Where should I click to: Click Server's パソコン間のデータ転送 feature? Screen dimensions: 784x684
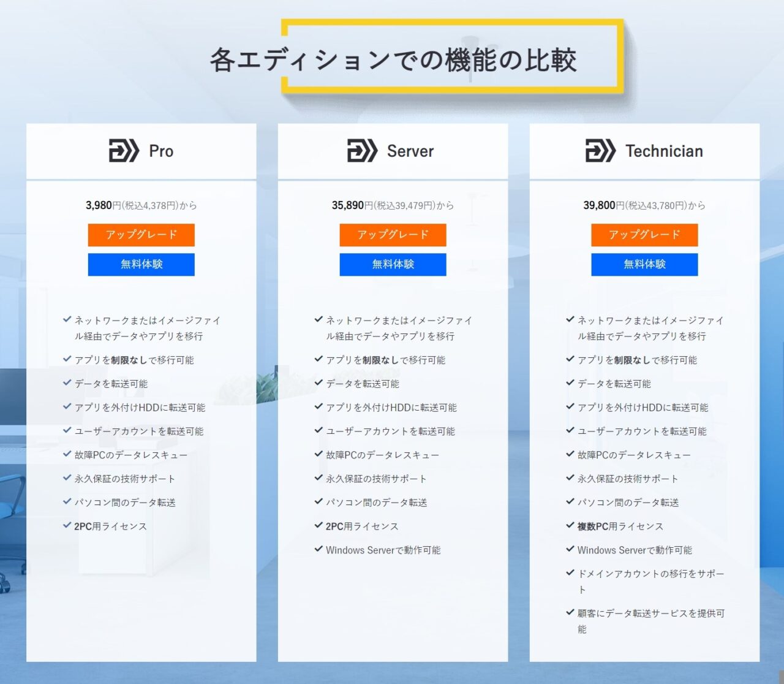(x=377, y=503)
